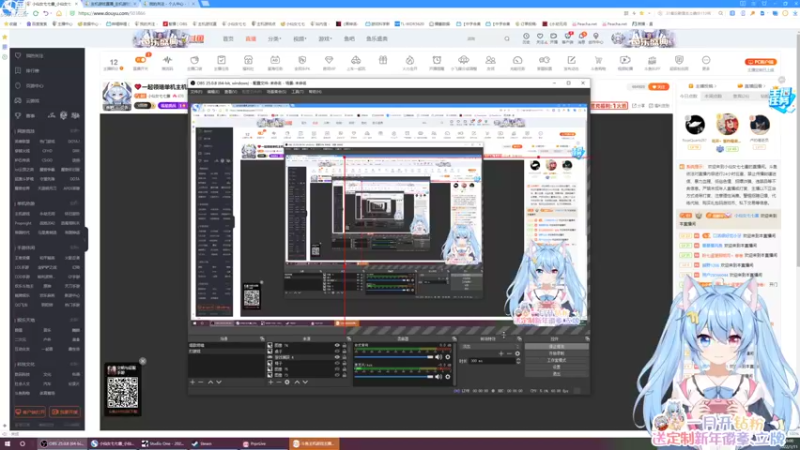Open the user center icon in header
The image size is (800, 450).
pyautogui.click(x=595, y=37)
